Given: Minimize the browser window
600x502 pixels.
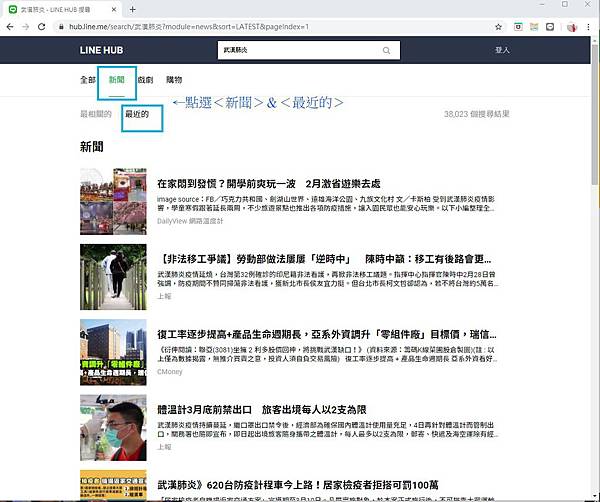Looking at the screenshot, I should click(x=542, y=4).
